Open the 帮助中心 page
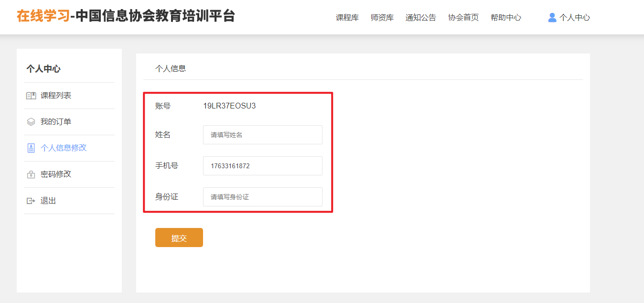 [x=506, y=18]
